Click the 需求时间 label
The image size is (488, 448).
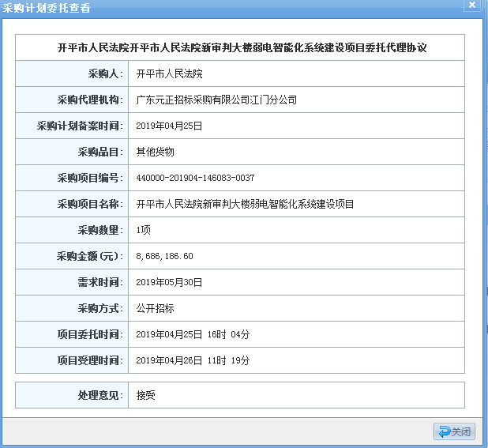pyautogui.click(x=100, y=282)
